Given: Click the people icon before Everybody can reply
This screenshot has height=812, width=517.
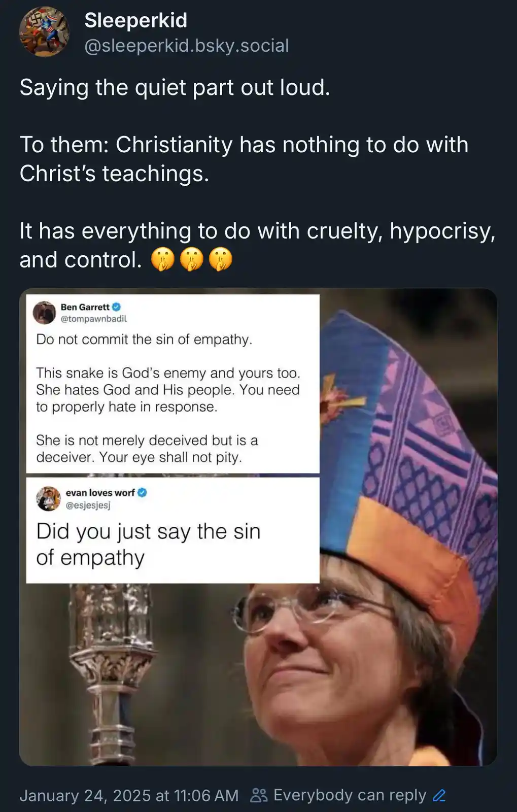Looking at the screenshot, I should click(259, 795).
